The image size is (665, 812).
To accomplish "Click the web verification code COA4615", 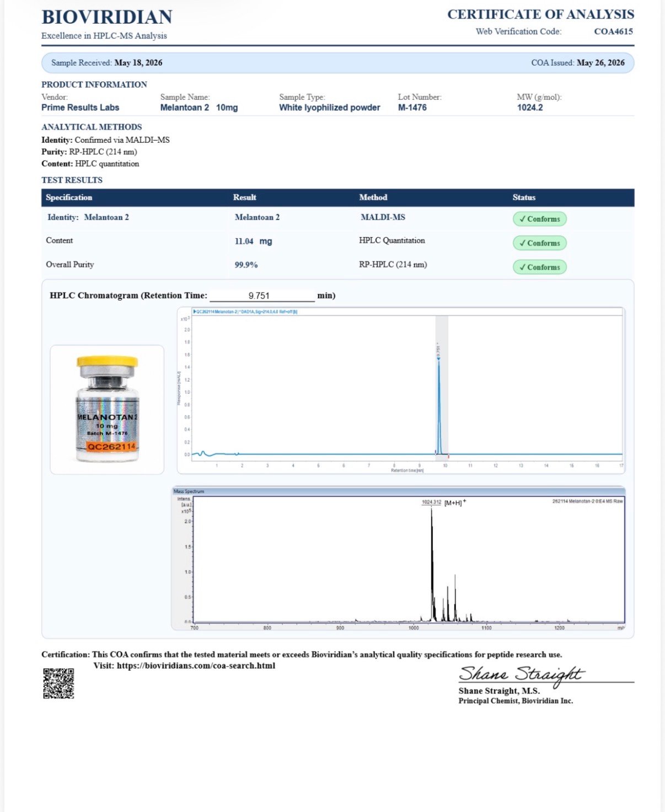I will click(x=613, y=31).
